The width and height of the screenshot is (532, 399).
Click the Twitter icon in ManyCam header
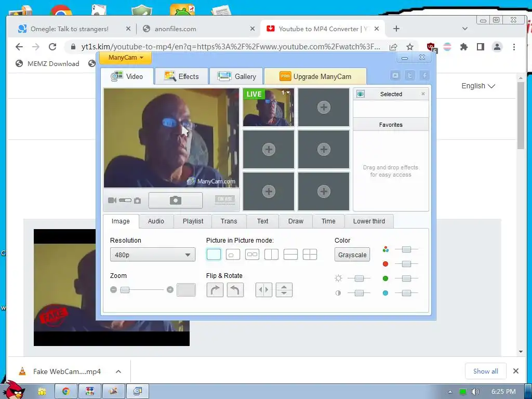tap(410, 75)
